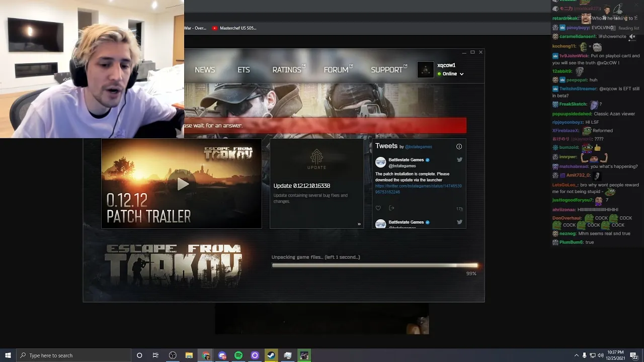644x362 pixels.
Task: Click the red 'wait for an answer' banner
Action: point(325,126)
